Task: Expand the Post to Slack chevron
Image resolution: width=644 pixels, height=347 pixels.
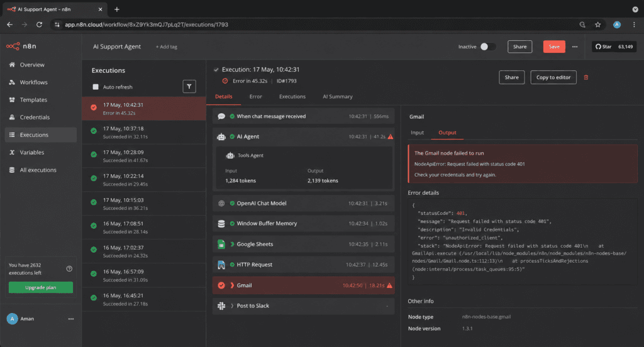Action: point(232,306)
